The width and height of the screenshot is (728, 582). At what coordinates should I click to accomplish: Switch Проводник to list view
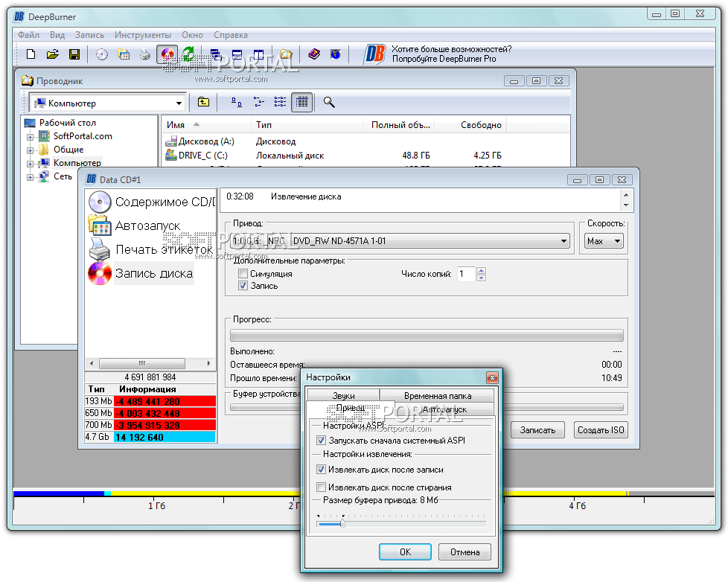tap(280, 102)
